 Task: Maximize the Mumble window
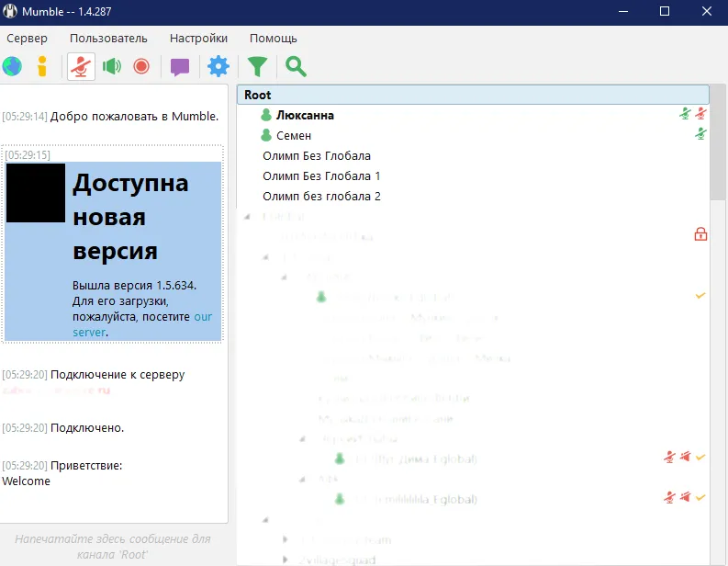(x=665, y=11)
